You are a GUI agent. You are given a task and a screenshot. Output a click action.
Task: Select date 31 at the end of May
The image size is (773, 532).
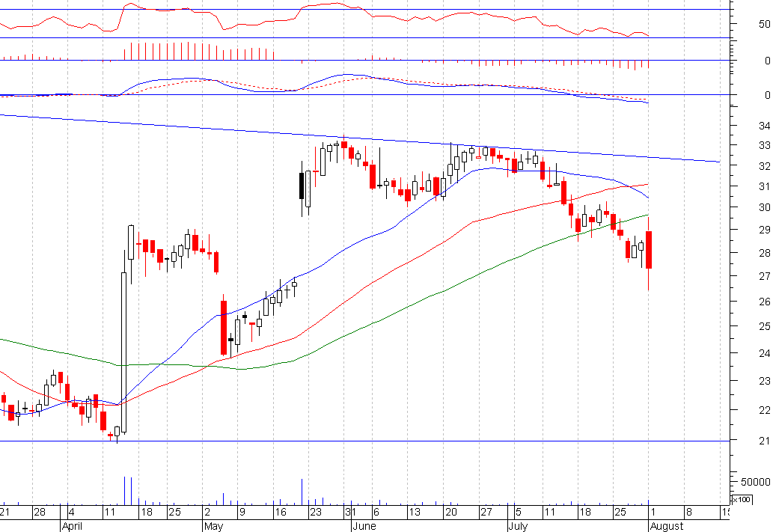point(350,512)
